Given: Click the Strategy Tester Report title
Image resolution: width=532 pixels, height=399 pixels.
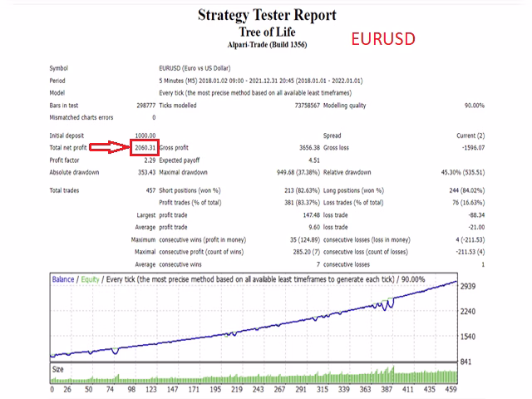Looking at the screenshot, I should (x=267, y=15).
